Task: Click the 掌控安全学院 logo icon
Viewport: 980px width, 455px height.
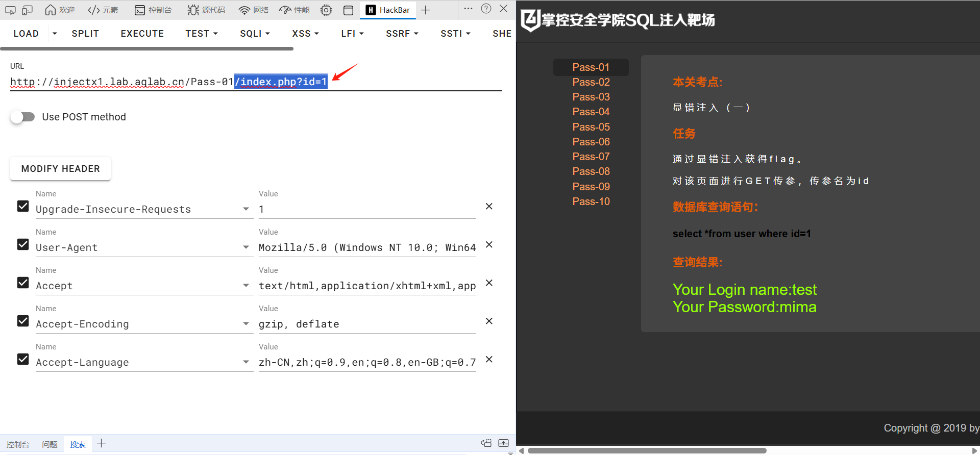Action: [530, 20]
